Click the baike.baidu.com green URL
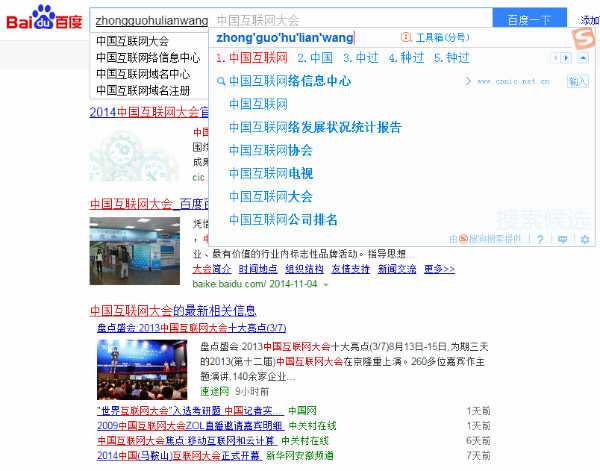Viewport: 600px width, 471px height. coord(229,284)
